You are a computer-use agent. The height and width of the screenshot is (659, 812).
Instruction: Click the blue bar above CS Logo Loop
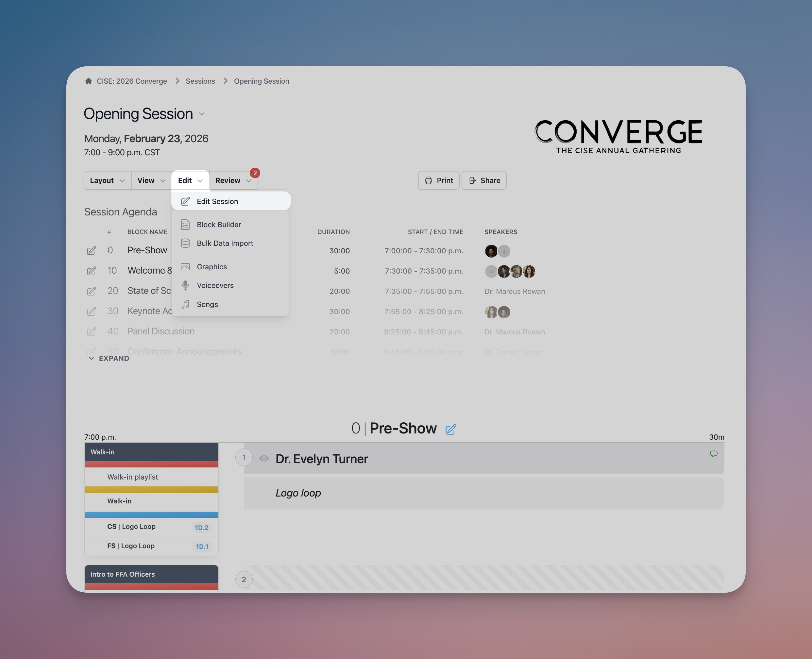click(x=151, y=515)
